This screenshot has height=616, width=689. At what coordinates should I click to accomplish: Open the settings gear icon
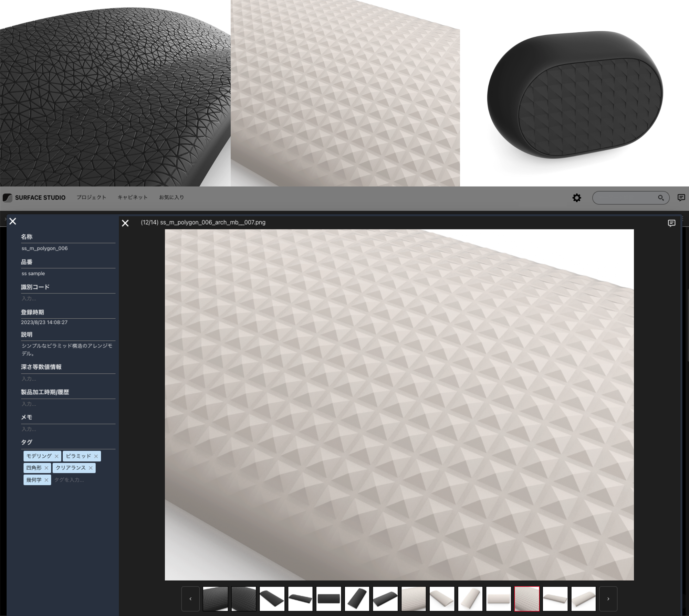point(577,198)
